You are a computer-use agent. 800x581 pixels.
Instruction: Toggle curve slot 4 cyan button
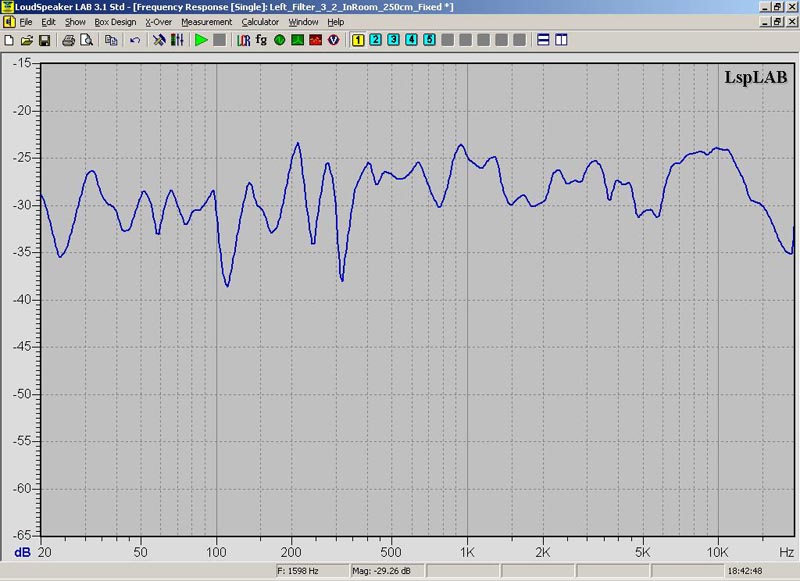point(411,40)
